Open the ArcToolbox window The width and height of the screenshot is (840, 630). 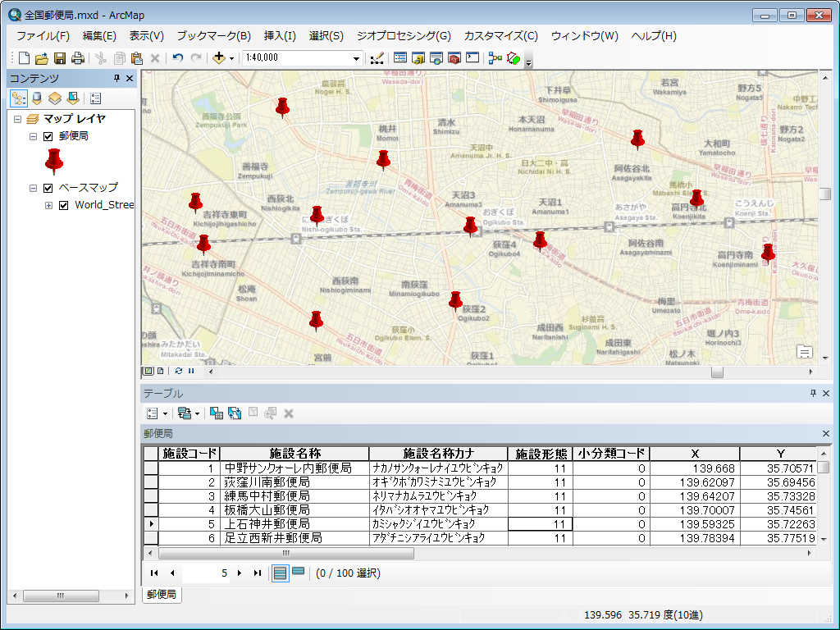click(x=454, y=58)
